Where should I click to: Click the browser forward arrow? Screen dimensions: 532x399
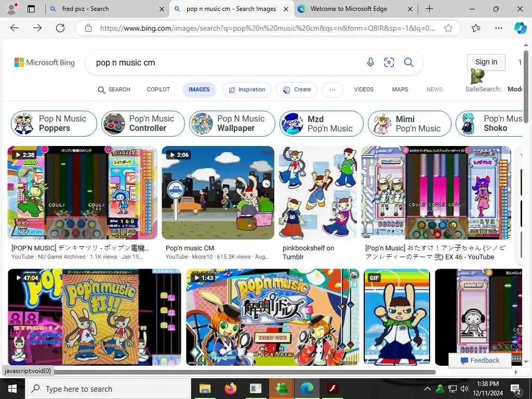(37, 28)
